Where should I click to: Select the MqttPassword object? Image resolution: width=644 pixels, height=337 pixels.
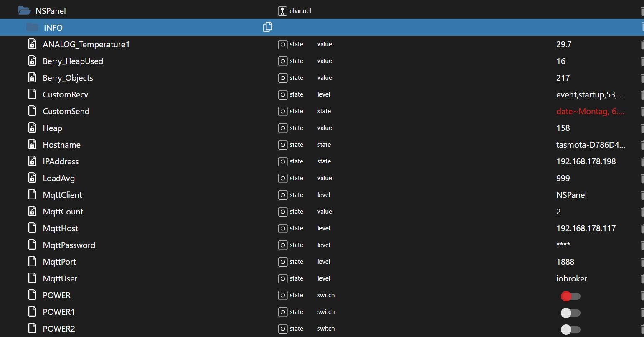[69, 245]
